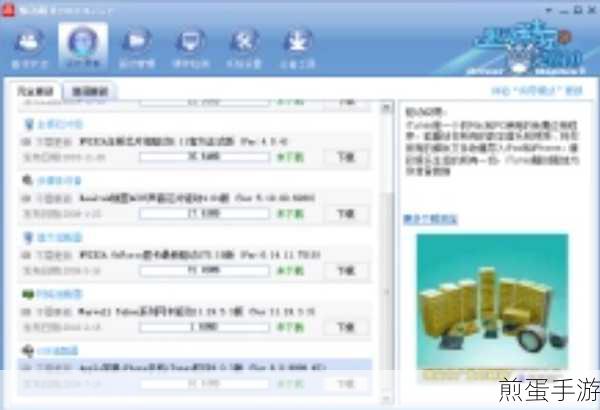Download the Apple iPhone USB driver
This screenshot has height=410, width=600.
(346, 384)
